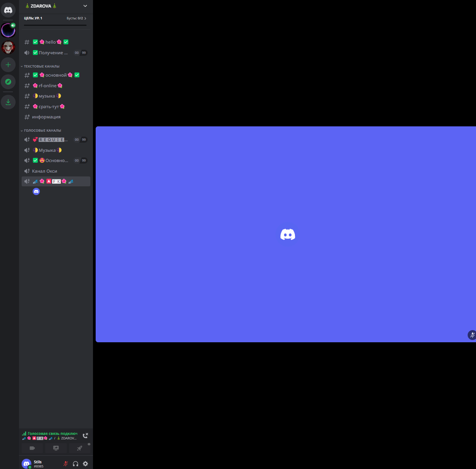Viewport: 476px width, 469px height.
Task: Join the REQUIE voice channel
Action: tap(56, 140)
